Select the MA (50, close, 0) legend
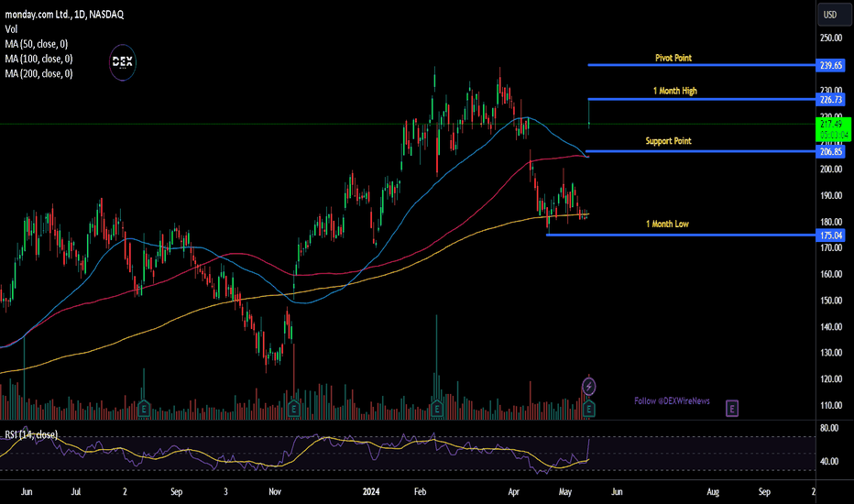 pos(37,44)
